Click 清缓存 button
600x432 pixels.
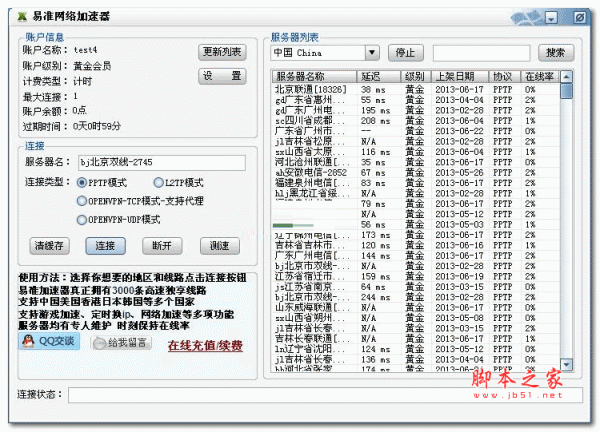(49, 246)
